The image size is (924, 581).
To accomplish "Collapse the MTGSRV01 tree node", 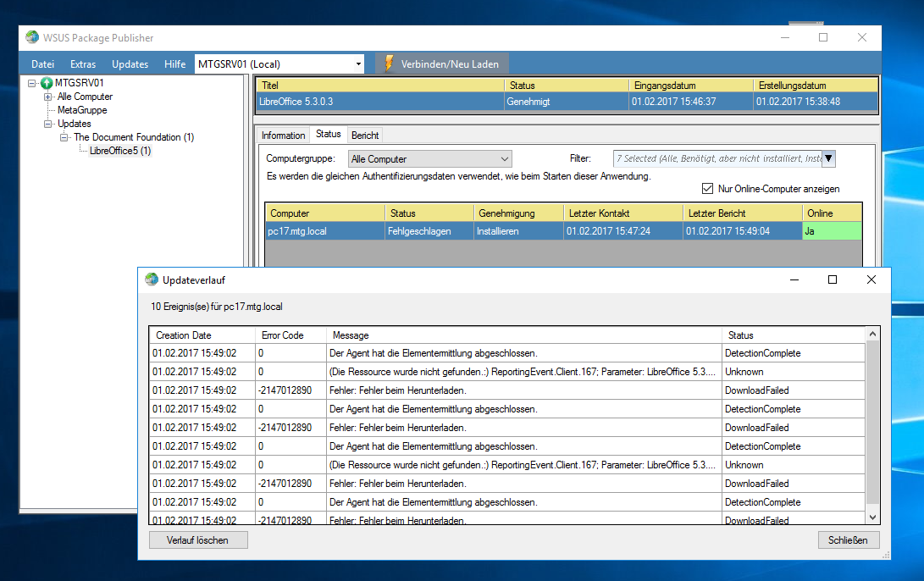I will (x=32, y=83).
